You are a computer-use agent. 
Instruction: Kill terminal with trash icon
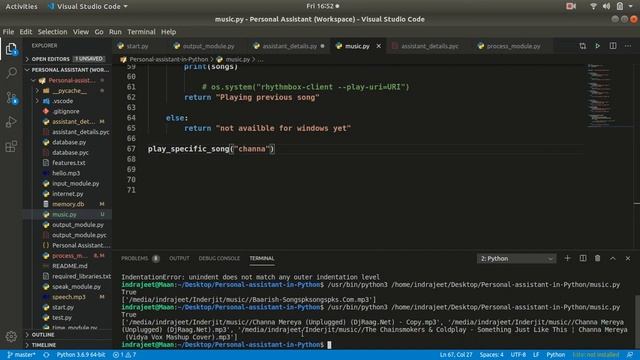597,258
